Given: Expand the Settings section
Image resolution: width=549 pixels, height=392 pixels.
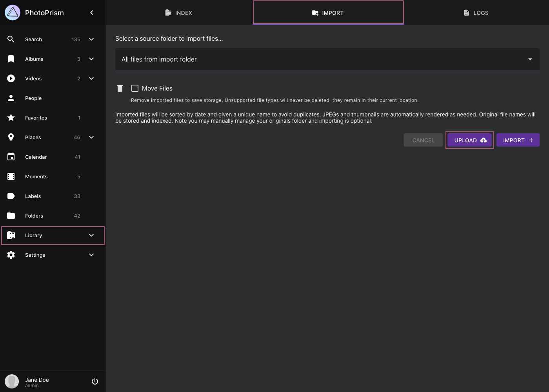Looking at the screenshot, I should point(91,255).
